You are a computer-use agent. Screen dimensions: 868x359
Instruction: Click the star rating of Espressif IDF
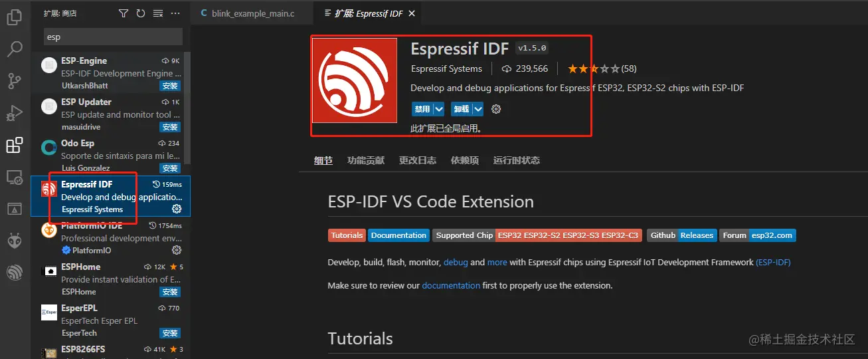(x=593, y=68)
